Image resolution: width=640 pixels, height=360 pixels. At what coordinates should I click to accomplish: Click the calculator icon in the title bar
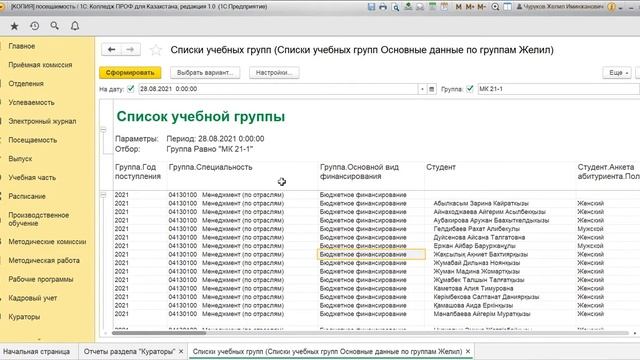[432, 7]
